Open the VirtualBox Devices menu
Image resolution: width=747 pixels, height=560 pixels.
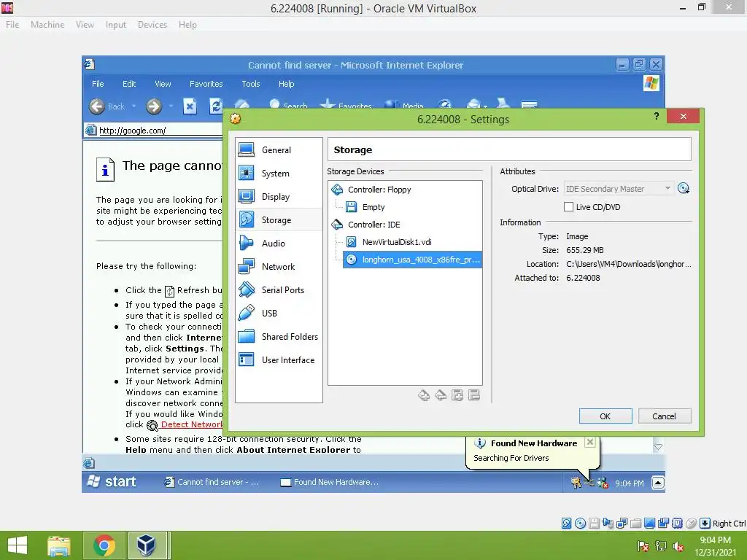(152, 25)
